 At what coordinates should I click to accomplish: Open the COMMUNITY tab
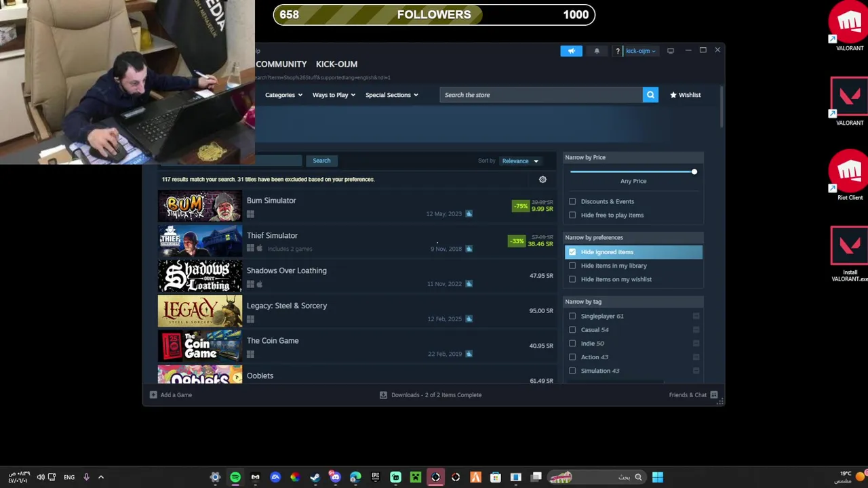click(281, 64)
